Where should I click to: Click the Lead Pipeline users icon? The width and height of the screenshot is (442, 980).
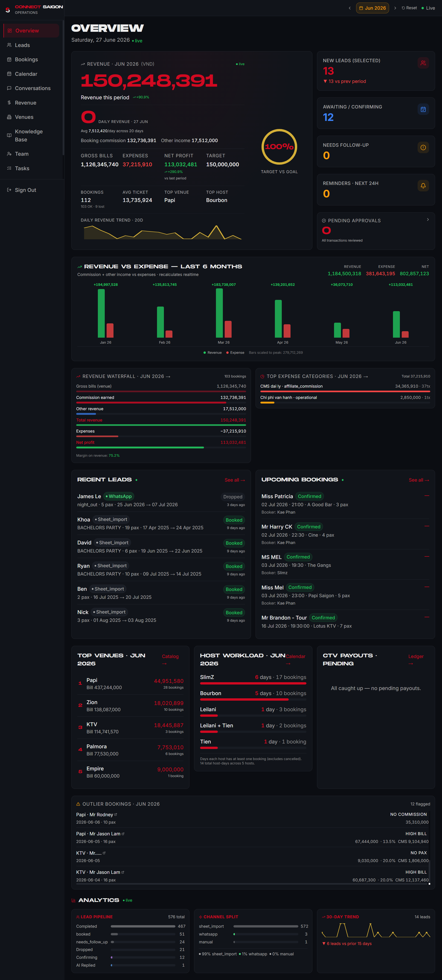tap(78, 917)
